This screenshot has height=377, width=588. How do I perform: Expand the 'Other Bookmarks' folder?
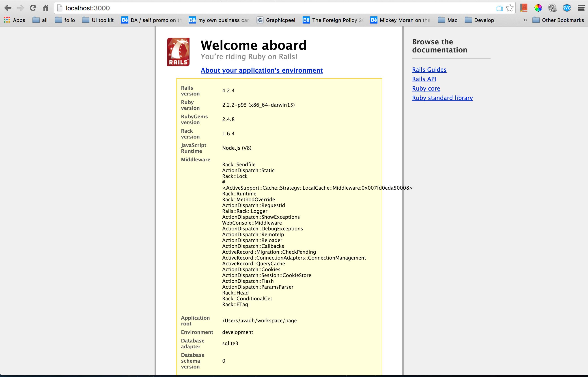tap(558, 20)
